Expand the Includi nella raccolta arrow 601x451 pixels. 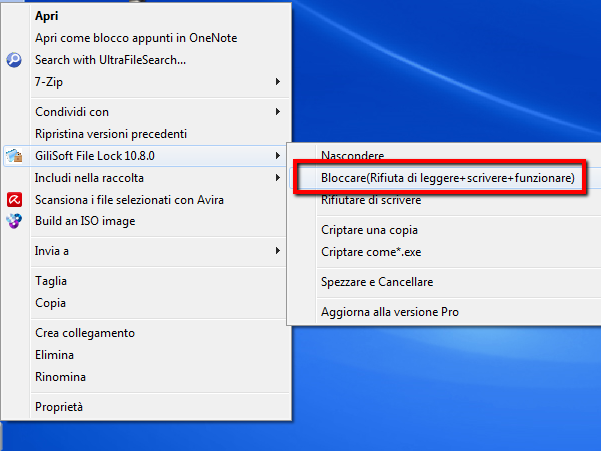click(x=277, y=178)
